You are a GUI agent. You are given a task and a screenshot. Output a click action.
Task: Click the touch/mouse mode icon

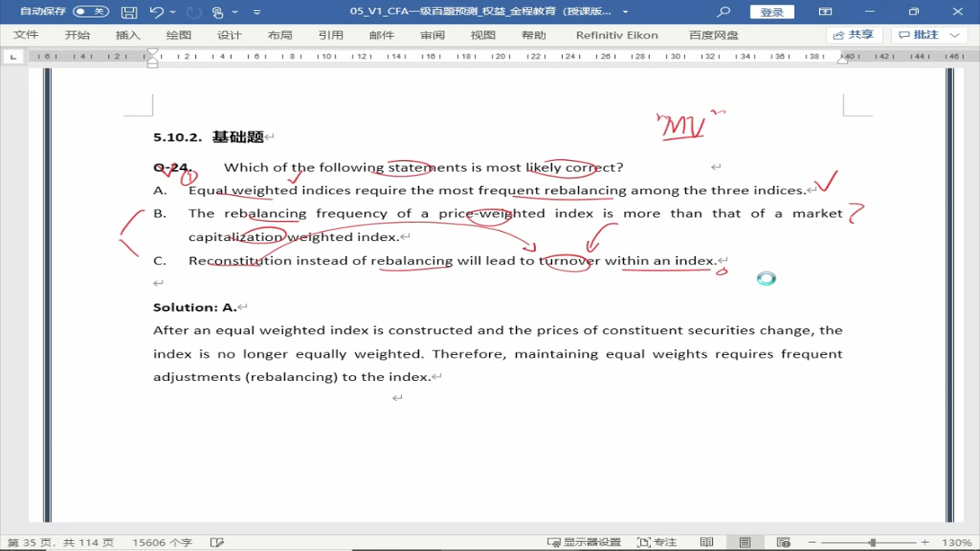218,12
